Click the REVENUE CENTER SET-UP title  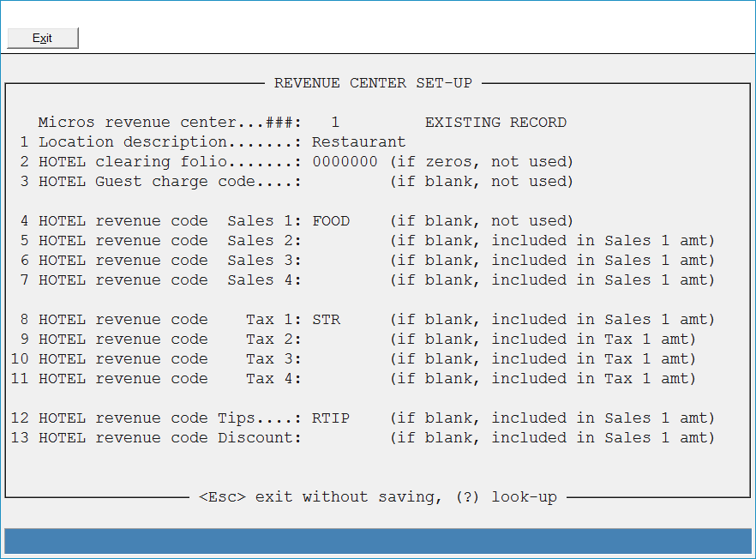373,83
